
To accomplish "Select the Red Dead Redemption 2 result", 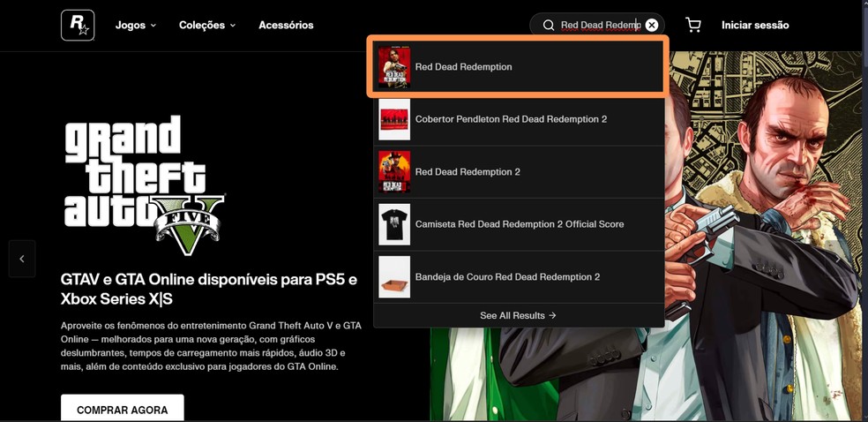I will tap(519, 172).
